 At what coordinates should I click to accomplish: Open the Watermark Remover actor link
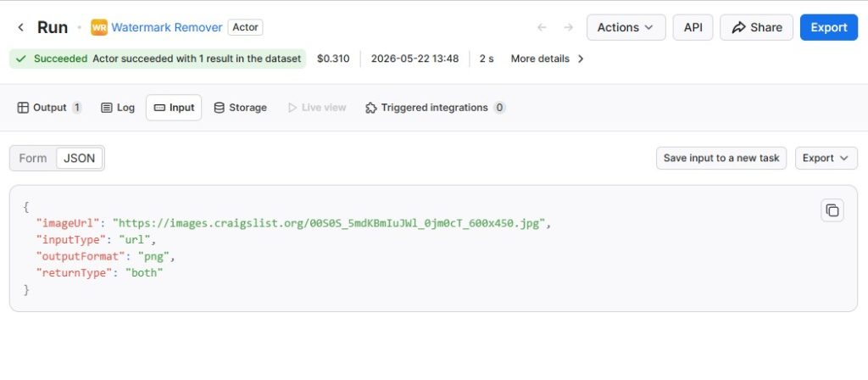167,27
